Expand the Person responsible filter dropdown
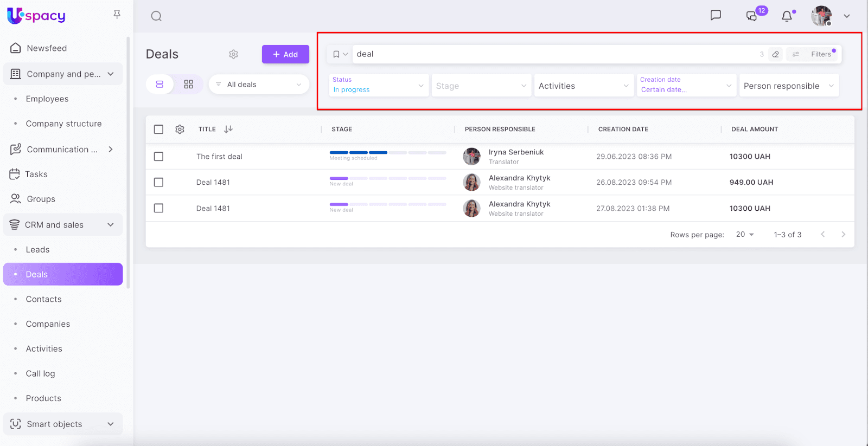 click(x=788, y=86)
